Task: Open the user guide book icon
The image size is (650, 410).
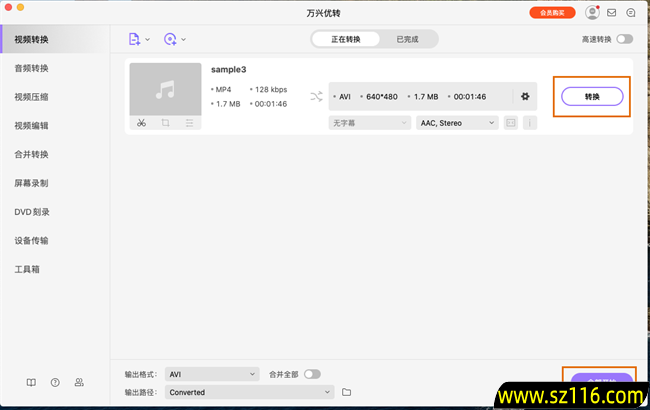Action: tap(31, 382)
